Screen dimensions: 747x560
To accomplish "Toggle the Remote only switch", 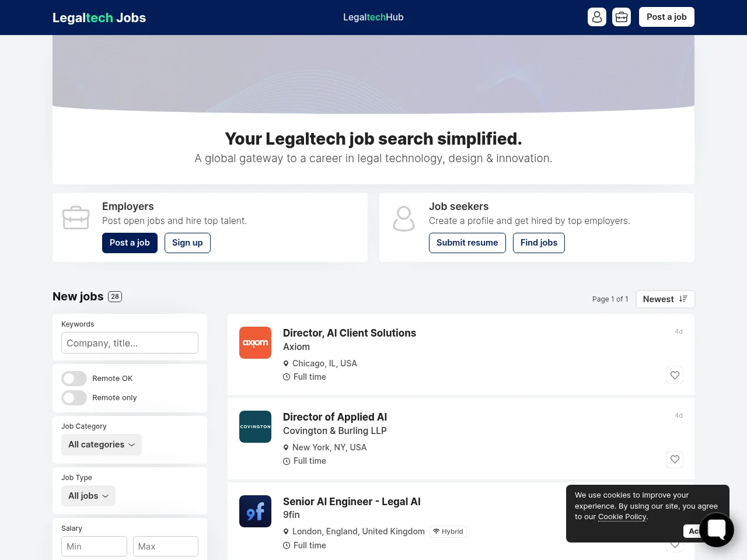I will coord(74,398).
